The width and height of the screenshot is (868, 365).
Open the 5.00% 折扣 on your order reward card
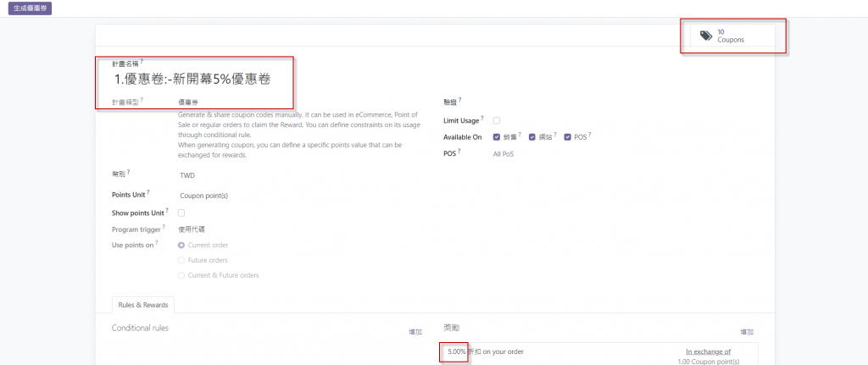[x=601, y=354]
